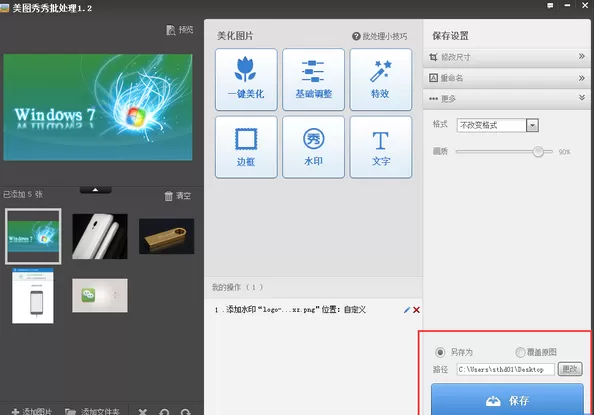Viewport: 595px width, 415px height.
Task: Expand the 修改尺寸 resize section
Action: click(507, 57)
